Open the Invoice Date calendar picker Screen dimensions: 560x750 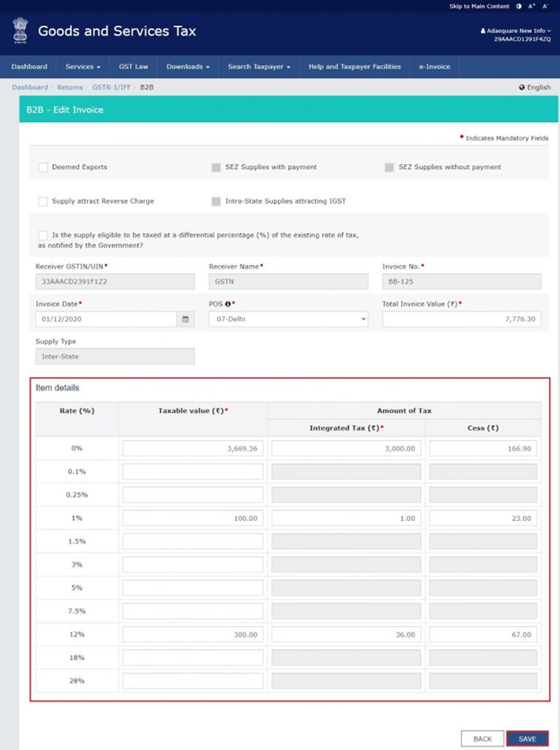pyautogui.click(x=186, y=319)
